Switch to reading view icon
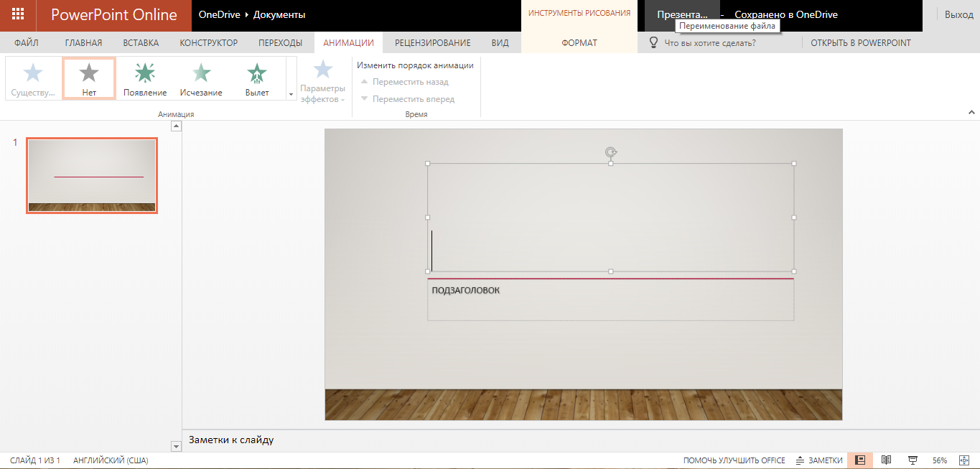 tap(887, 460)
